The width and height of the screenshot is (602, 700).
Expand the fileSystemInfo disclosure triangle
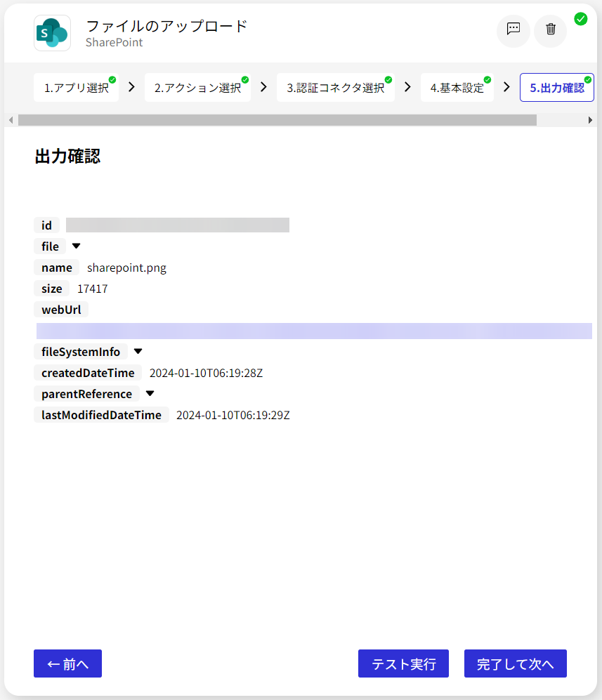[138, 351]
